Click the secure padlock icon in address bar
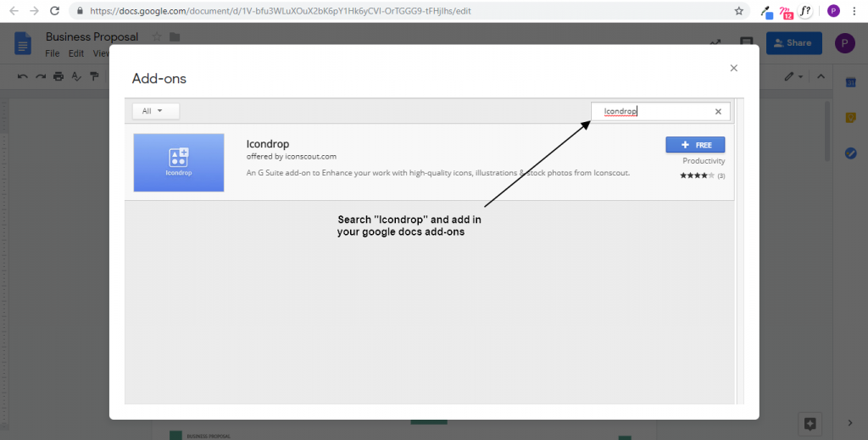 tap(80, 11)
